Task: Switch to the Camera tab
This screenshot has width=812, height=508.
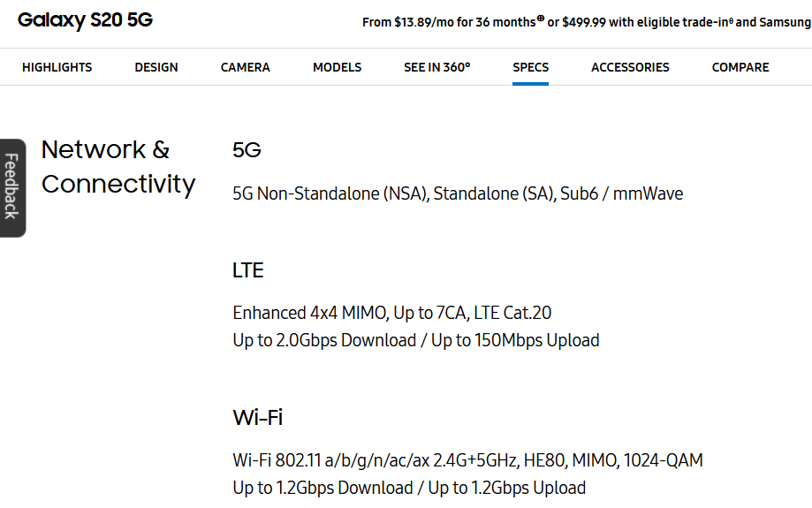Action: point(246,67)
